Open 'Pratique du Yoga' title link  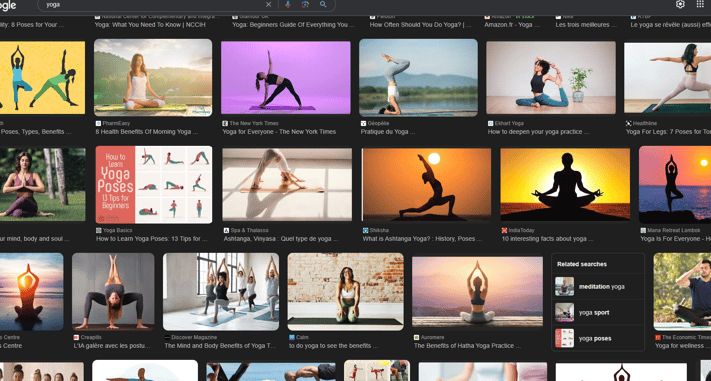[388, 132]
